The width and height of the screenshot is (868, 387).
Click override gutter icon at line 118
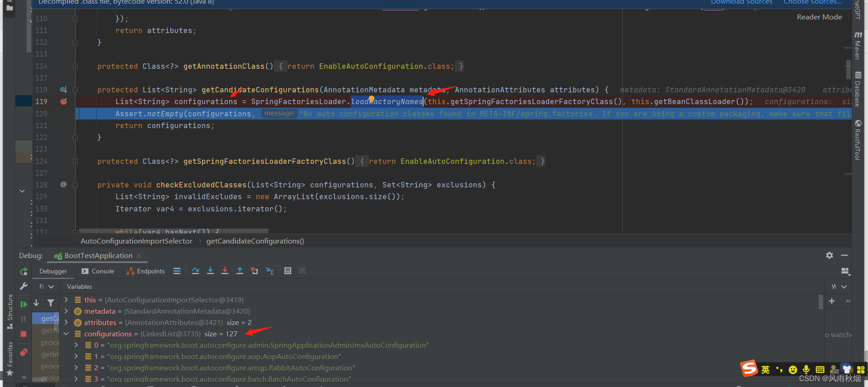[63, 90]
